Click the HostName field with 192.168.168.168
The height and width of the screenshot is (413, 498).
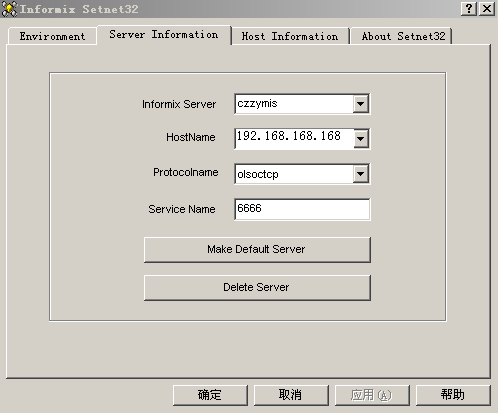294,138
